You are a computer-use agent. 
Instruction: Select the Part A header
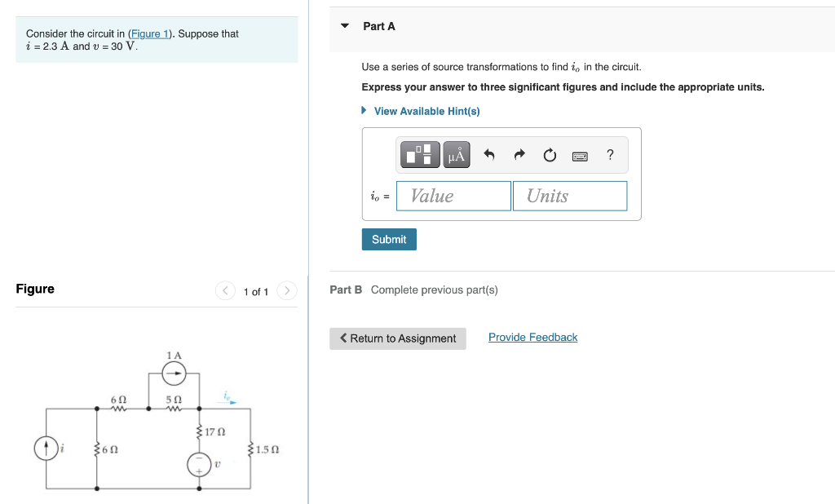point(378,25)
